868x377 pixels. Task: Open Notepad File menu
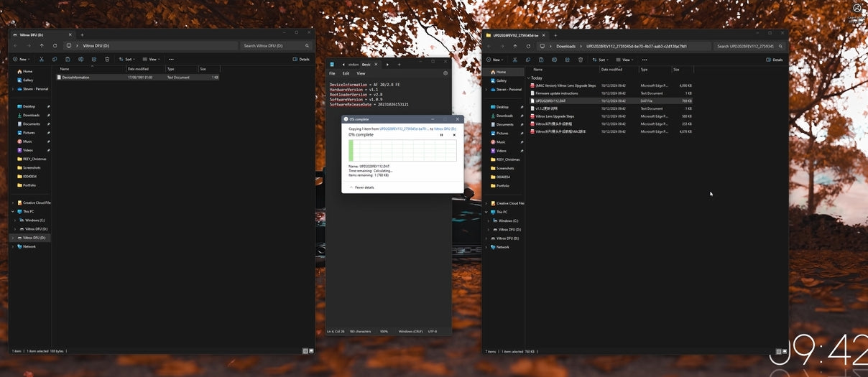coord(332,73)
